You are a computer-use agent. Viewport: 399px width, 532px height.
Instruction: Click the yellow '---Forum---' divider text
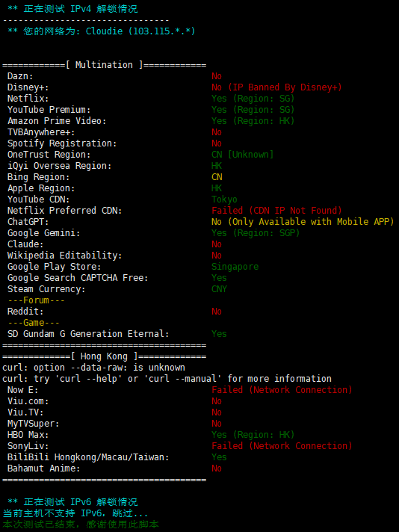point(36,300)
